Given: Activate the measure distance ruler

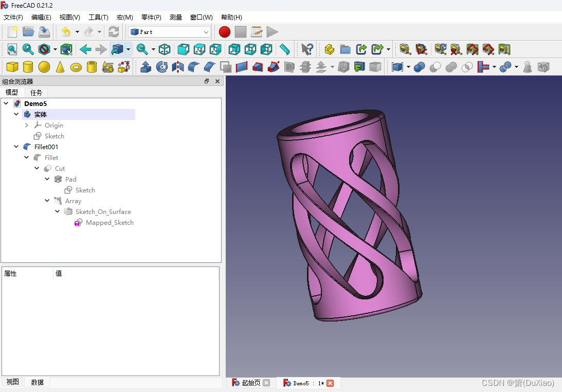Looking at the screenshot, I should click(x=284, y=49).
